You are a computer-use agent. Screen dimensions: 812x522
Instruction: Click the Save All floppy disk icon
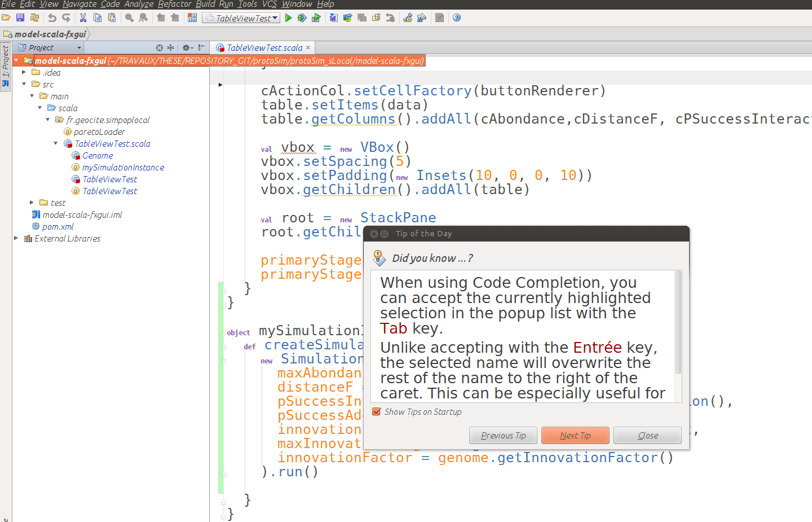[20, 18]
